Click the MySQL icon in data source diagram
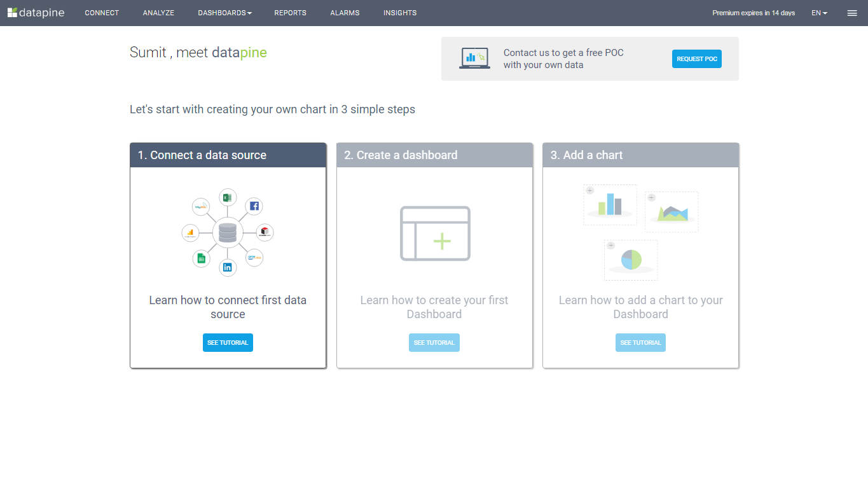This screenshot has height=488, width=868. click(x=202, y=206)
